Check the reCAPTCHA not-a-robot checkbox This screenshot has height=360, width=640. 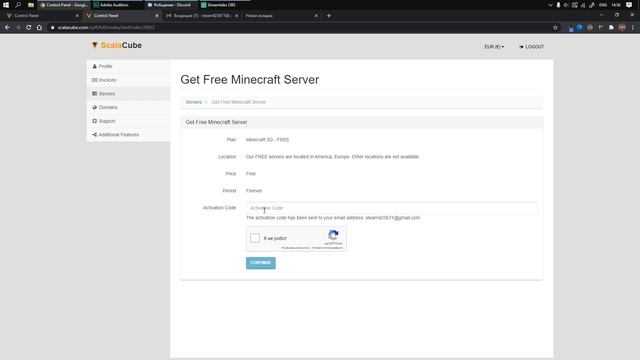pyautogui.click(x=255, y=238)
